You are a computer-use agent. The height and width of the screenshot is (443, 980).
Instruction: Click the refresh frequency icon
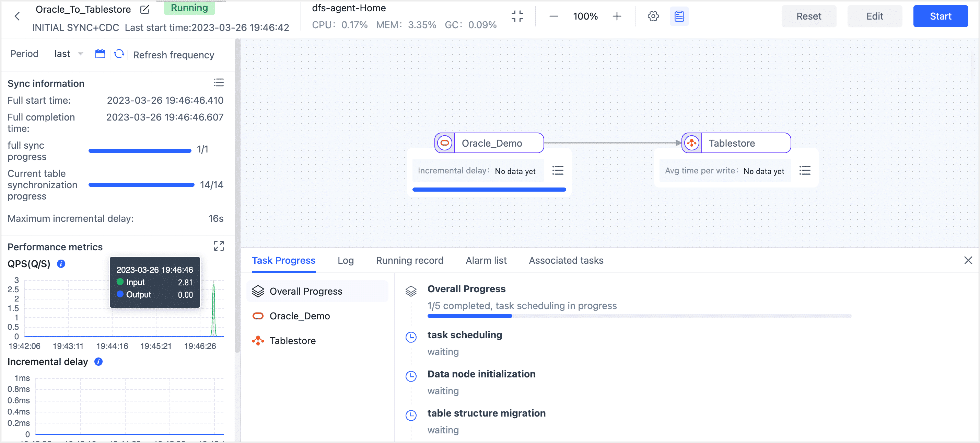point(119,54)
